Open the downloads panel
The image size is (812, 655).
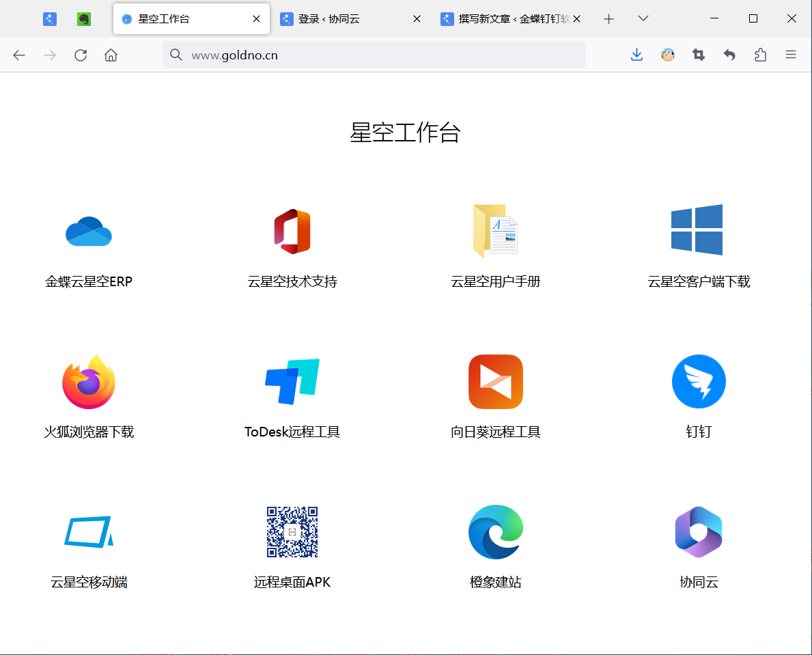[637, 55]
